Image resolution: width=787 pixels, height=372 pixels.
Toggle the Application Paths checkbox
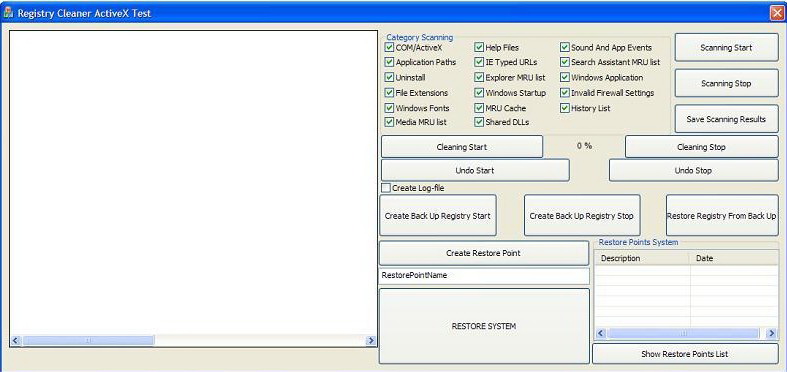point(389,62)
